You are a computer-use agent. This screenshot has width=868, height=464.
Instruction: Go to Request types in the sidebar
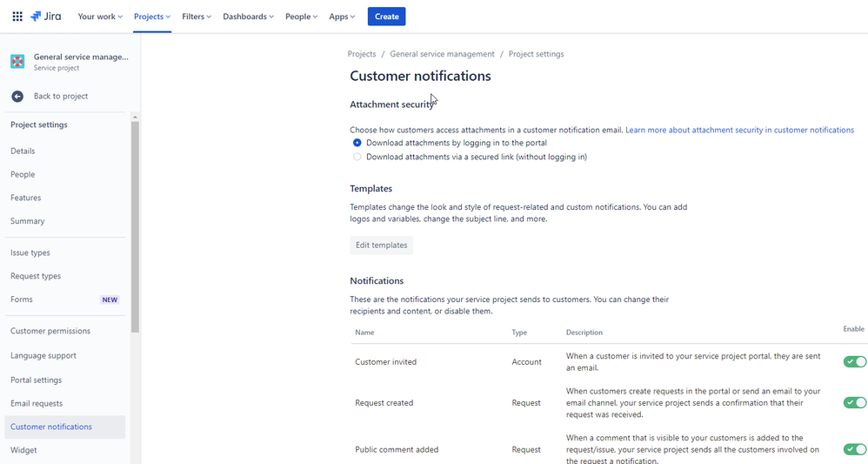click(36, 276)
